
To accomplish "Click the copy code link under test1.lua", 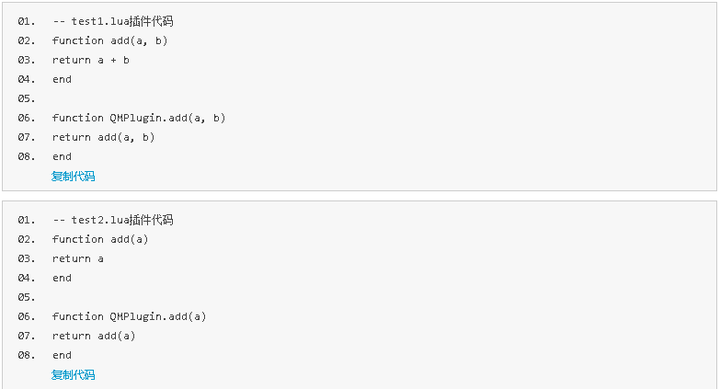I will pos(73,176).
